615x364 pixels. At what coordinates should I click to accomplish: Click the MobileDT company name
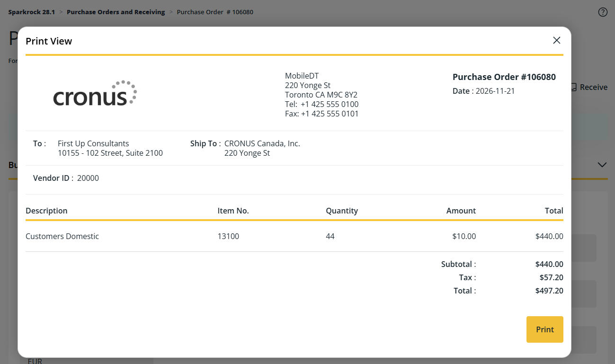(302, 76)
